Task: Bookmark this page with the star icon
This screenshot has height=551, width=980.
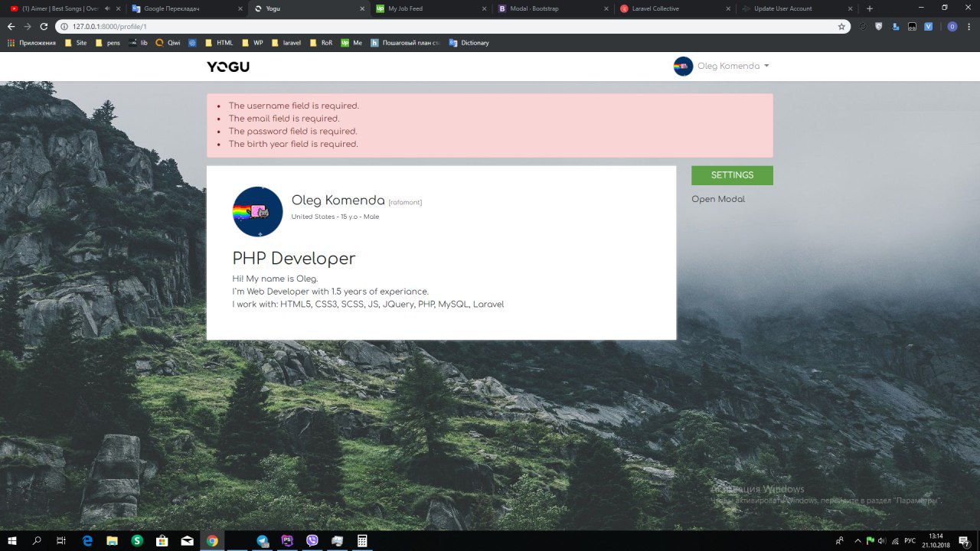Action: tap(841, 26)
